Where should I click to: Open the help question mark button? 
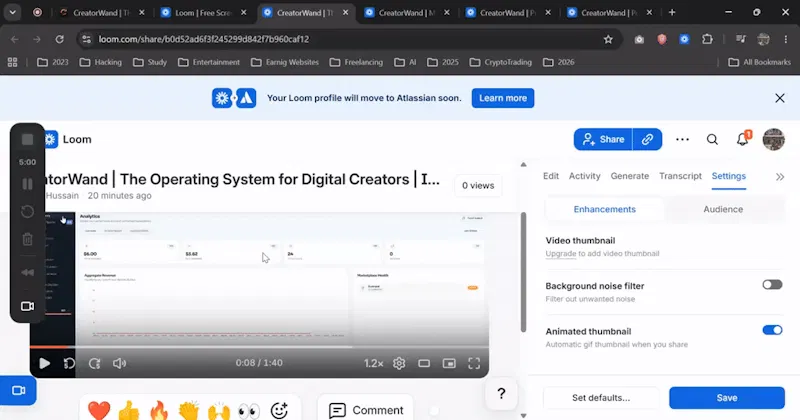tap(501, 393)
